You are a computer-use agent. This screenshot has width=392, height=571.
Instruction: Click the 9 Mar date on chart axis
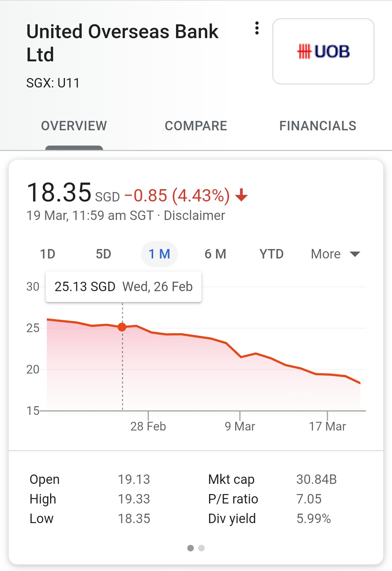(240, 426)
